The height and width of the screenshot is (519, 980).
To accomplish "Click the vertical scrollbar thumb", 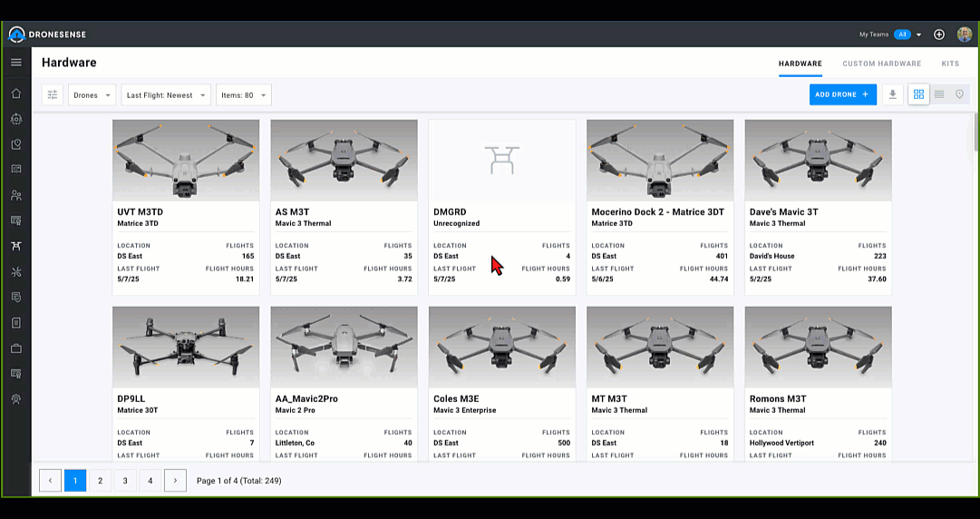I will (976, 132).
